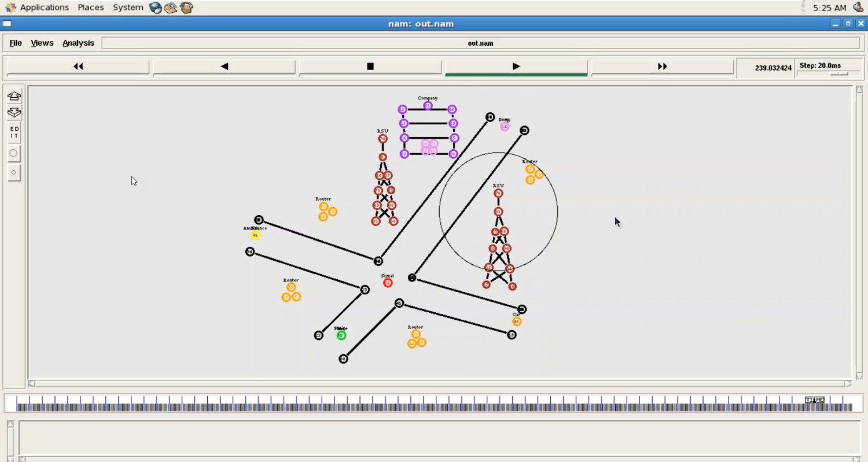Click the yellow Ambulance node

[255, 235]
